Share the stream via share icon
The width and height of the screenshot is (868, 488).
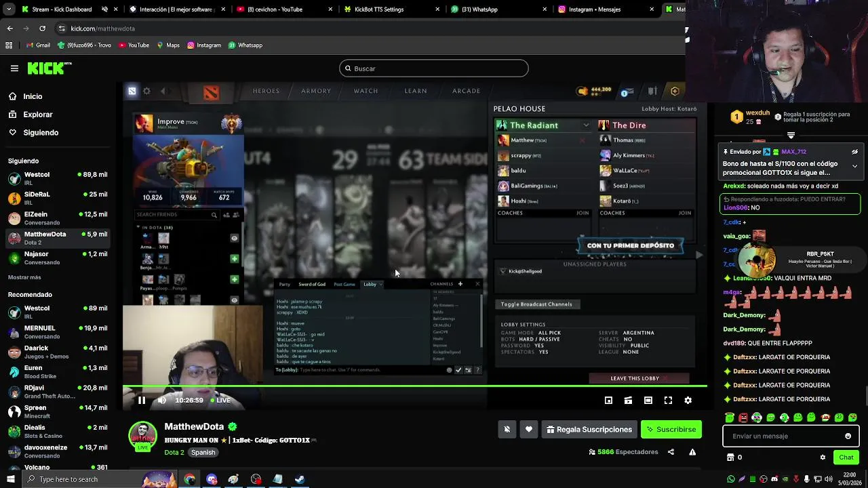point(671,452)
